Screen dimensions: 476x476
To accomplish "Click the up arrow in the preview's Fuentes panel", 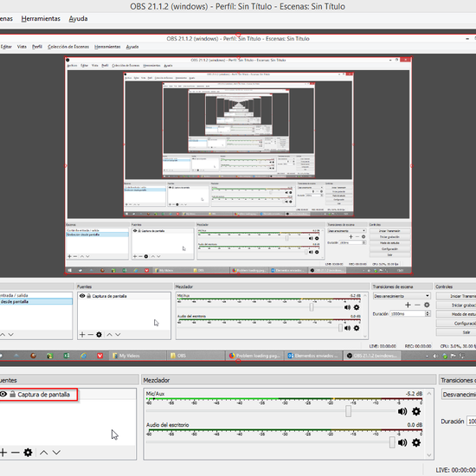I will (x=109, y=335).
